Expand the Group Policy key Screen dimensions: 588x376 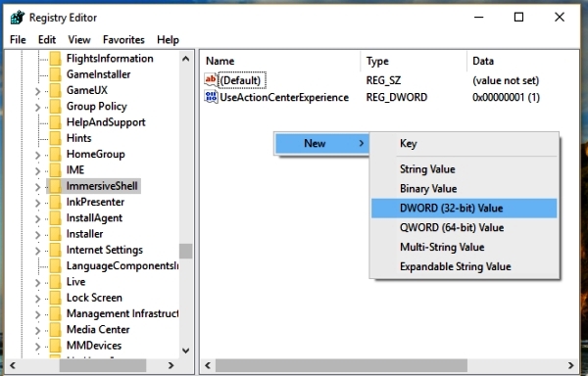37,107
